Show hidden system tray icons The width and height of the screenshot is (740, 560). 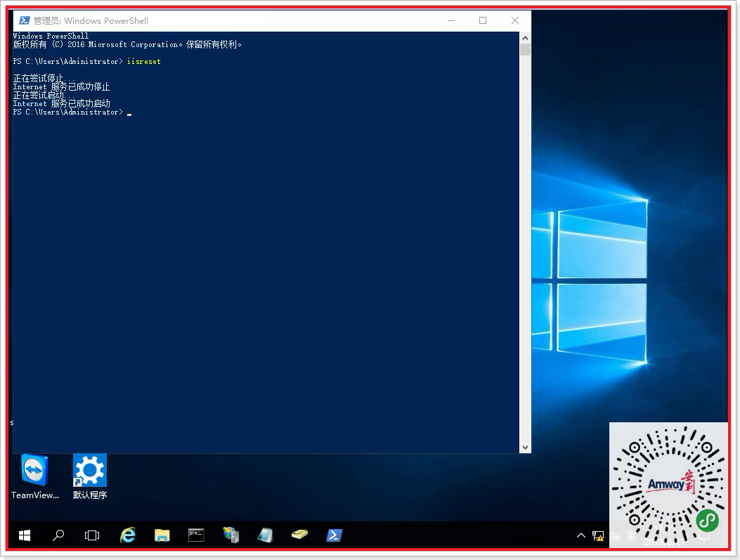click(x=581, y=535)
